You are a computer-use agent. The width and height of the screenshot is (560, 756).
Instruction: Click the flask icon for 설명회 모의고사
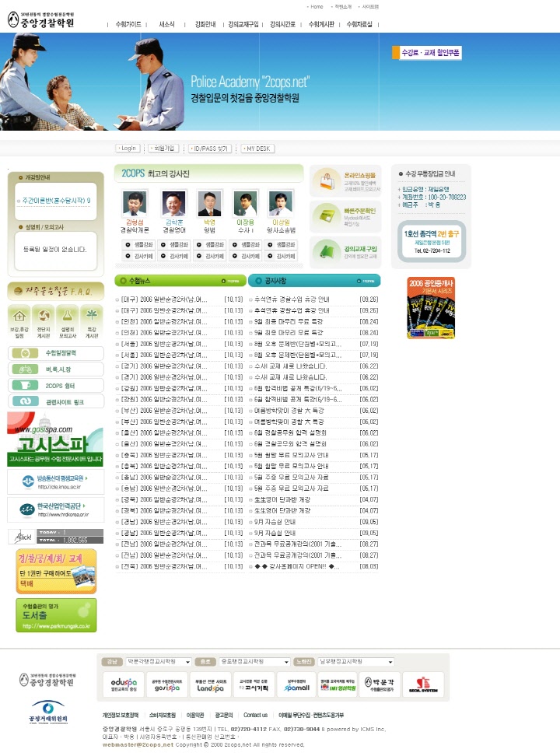[68, 316]
